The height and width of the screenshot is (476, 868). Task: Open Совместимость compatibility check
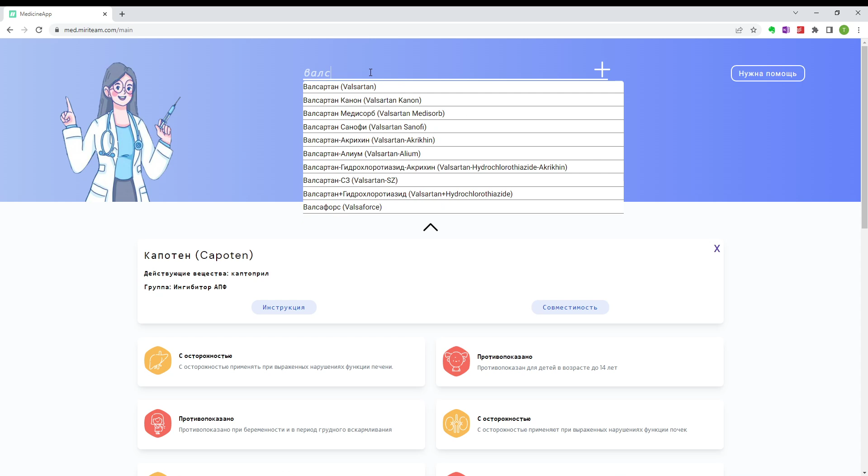point(570,307)
